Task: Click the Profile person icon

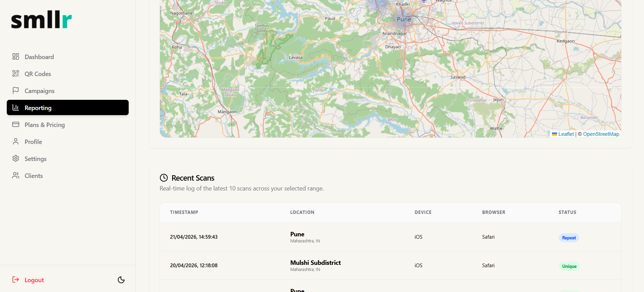Action: coord(16,141)
